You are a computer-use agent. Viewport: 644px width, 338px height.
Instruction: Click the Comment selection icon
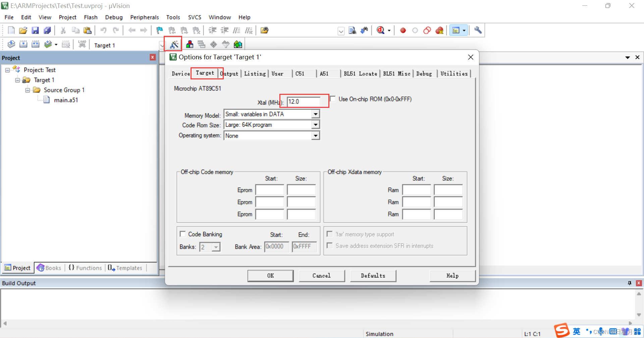pyautogui.click(x=236, y=30)
